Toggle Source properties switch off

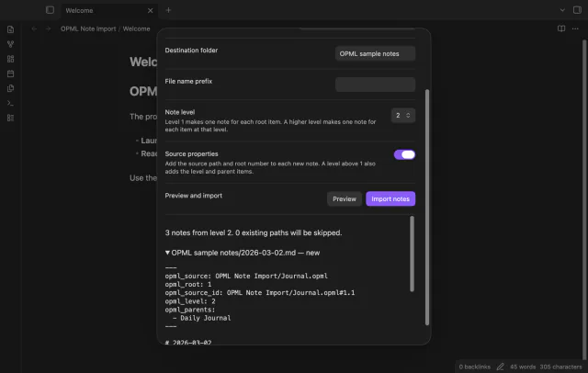[404, 154]
